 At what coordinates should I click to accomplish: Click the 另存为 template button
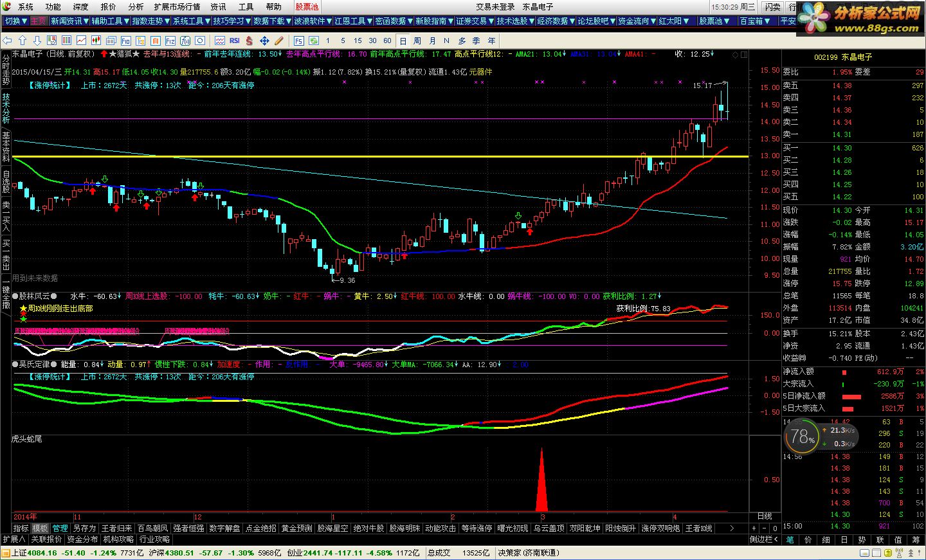(x=84, y=528)
